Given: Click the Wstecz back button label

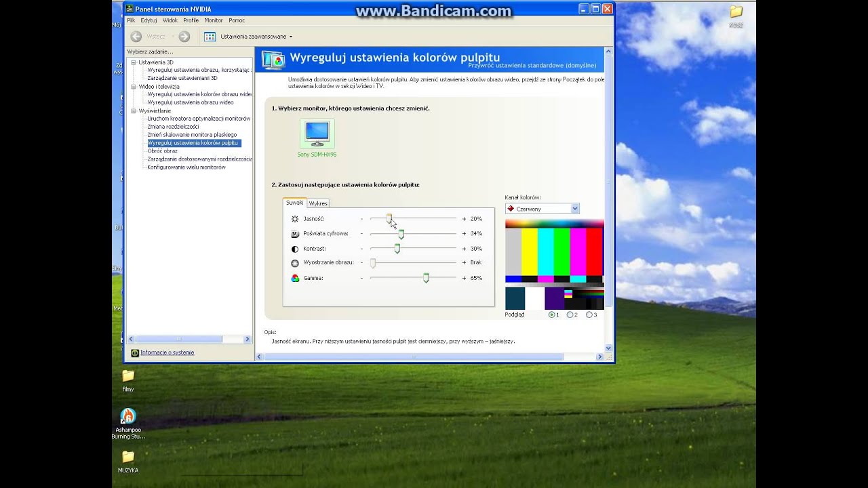Looking at the screenshot, I should (x=155, y=37).
